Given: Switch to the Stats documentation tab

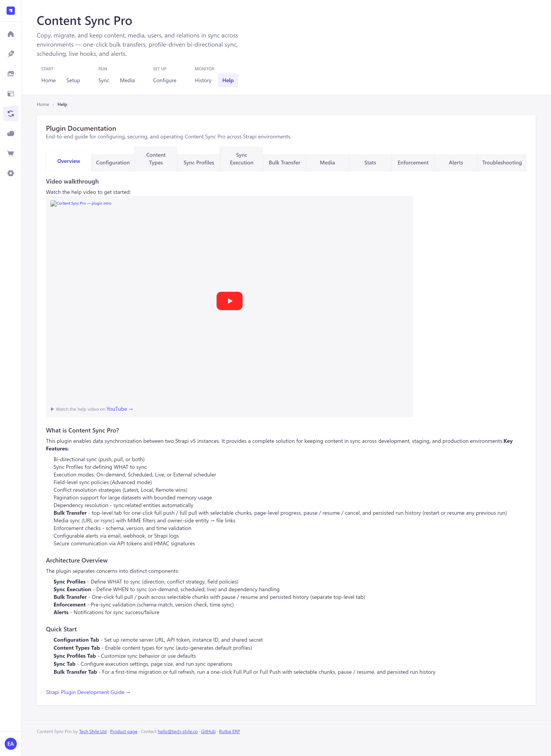Looking at the screenshot, I should (x=370, y=163).
